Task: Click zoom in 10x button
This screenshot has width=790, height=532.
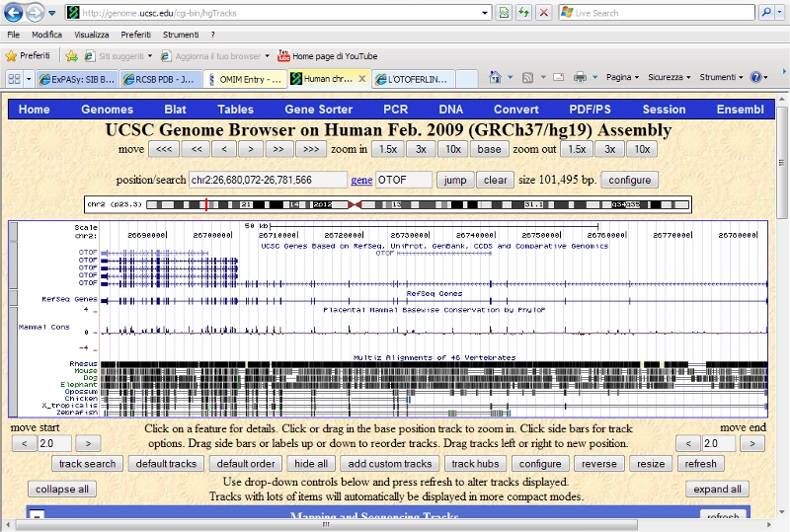Action: pyautogui.click(x=453, y=149)
